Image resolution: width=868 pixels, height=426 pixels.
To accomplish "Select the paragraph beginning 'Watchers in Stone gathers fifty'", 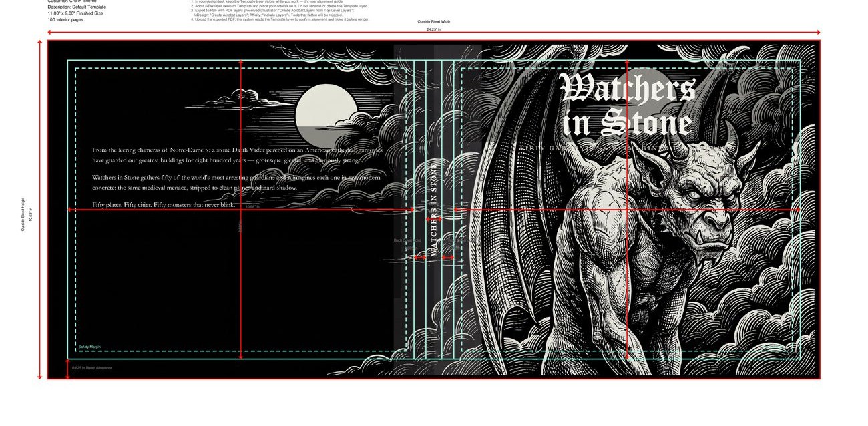I will [x=236, y=182].
